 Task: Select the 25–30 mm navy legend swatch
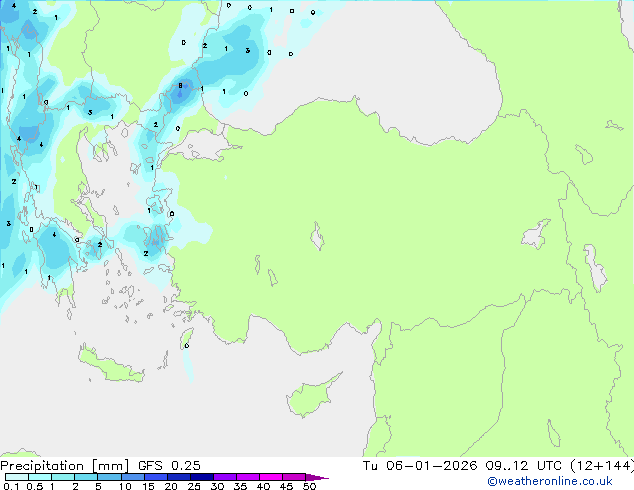click(x=202, y=477)
